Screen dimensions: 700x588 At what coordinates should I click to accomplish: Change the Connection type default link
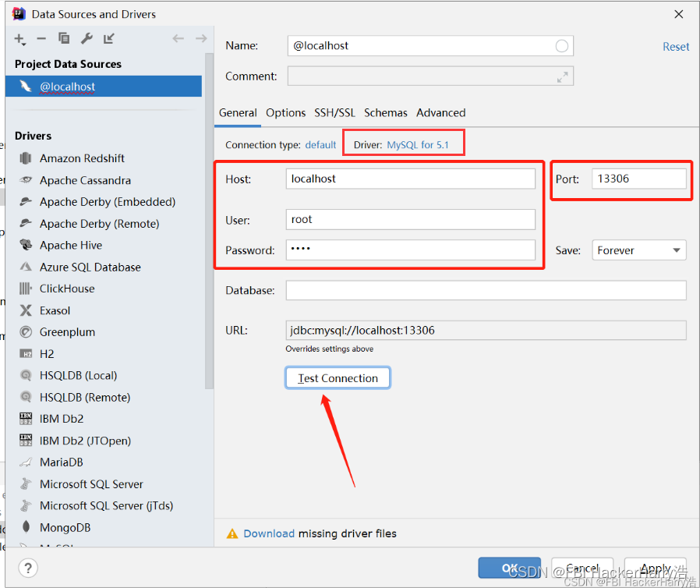coord(320,144)
